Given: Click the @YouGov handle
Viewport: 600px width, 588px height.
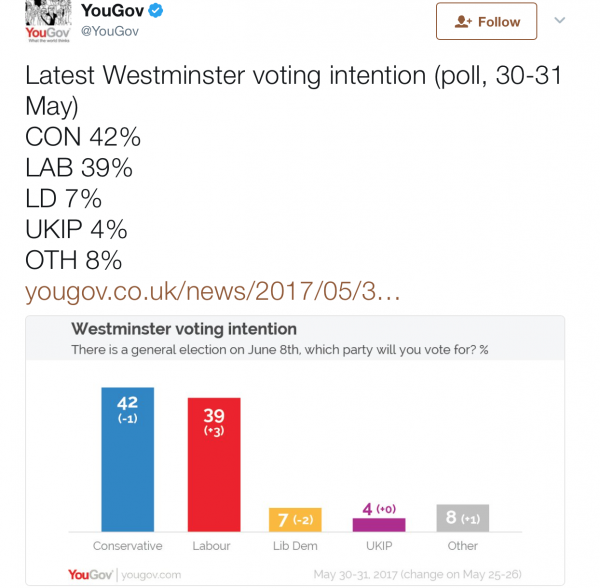Looking at the screenshot, I should pos(110,31).
